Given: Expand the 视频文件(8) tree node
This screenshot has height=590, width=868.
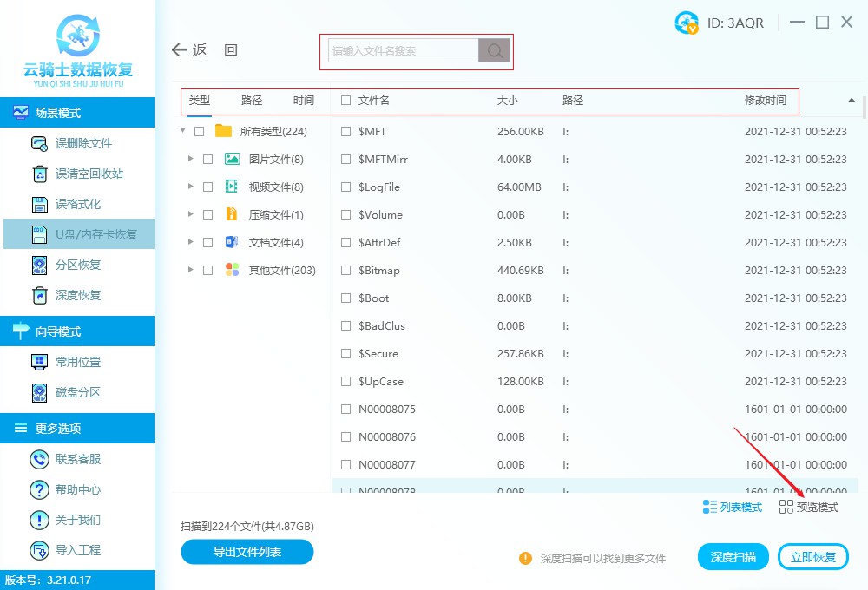Looking at the screenshot, I should point(190,186).
